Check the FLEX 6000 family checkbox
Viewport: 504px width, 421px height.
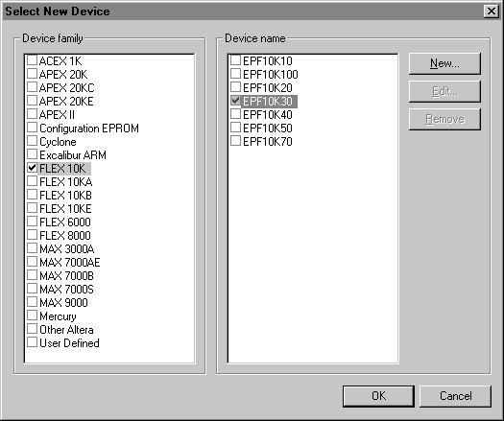point(32,222)
